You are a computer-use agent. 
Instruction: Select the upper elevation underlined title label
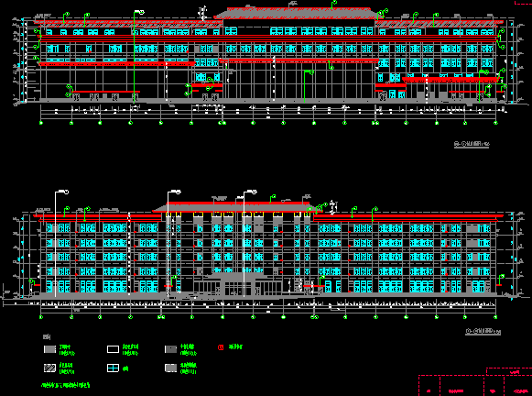point(472,144)
